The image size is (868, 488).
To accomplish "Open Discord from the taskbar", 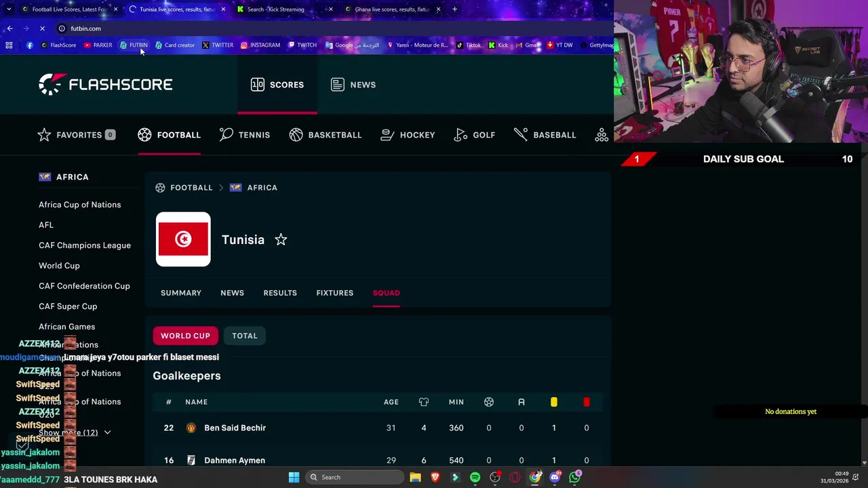I will tap(555, 477).
